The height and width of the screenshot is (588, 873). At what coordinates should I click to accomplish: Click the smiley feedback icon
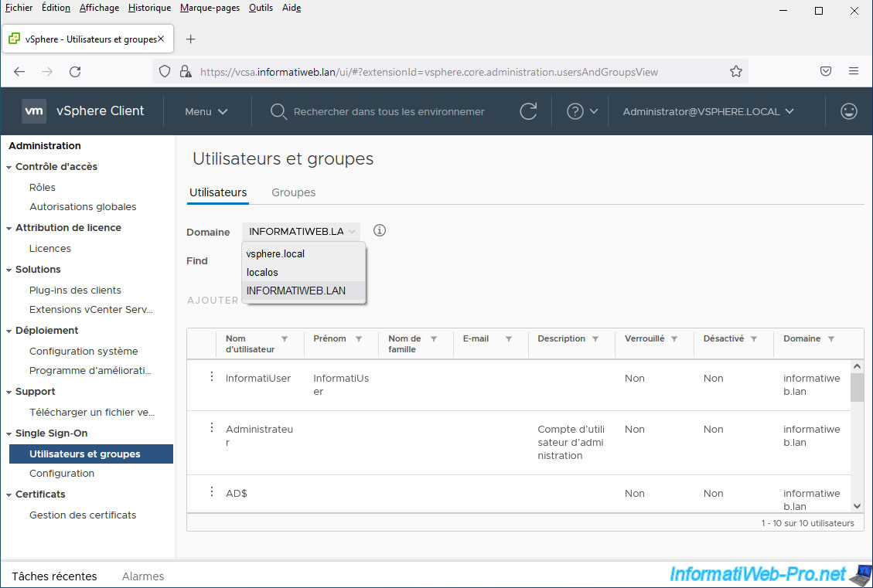[x=848, y=111]
